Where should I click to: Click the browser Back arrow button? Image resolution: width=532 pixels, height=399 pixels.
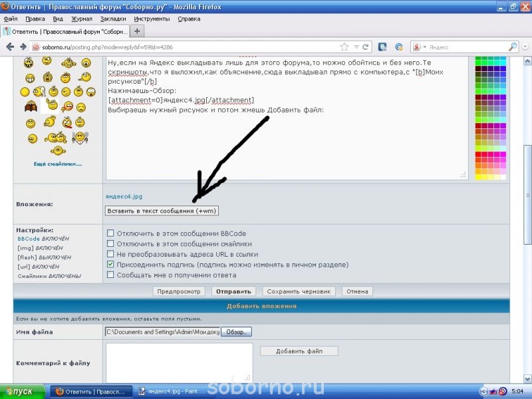coord(10,47)
